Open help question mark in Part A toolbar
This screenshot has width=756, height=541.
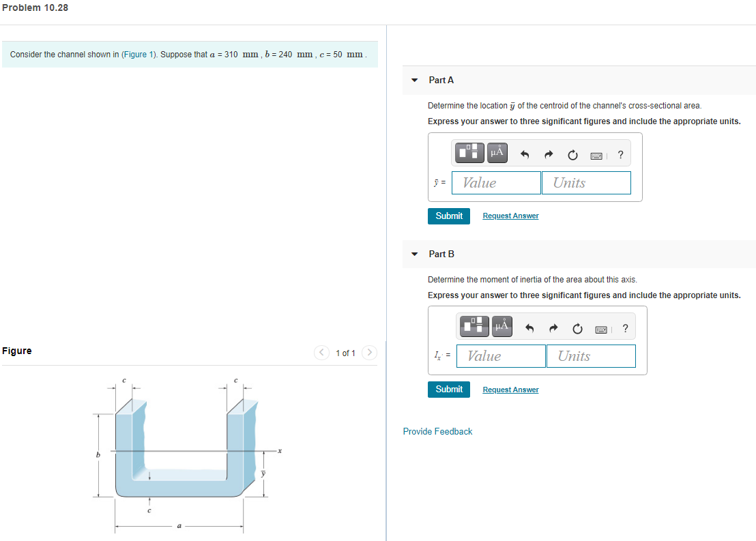(x=620, y=155)
